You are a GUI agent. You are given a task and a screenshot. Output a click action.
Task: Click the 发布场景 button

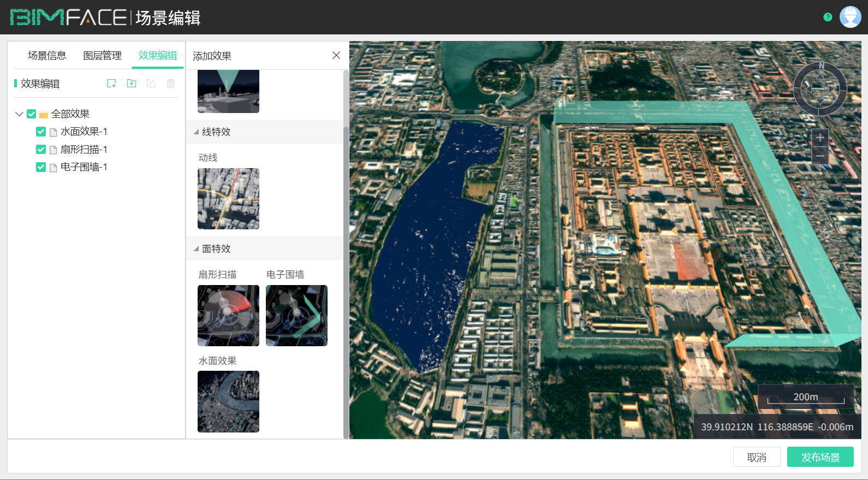pyautogui.click(x=820, y=457)
